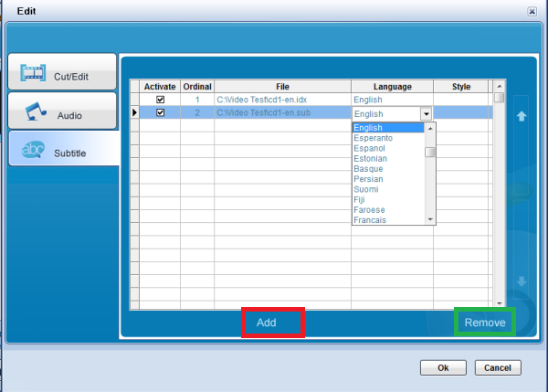Click the row pointer beside ordinal 2
This screenshot has width=548, height=392.
(x=134, y=112)
